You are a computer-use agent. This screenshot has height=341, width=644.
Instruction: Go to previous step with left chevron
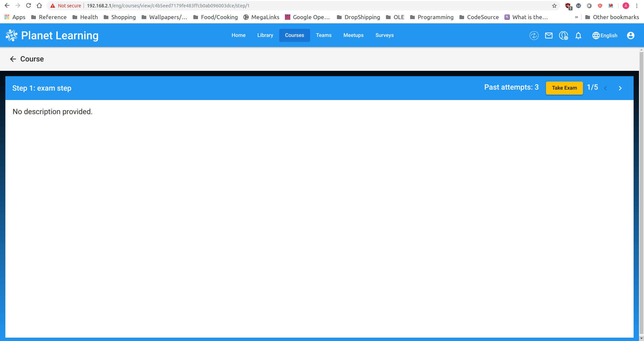coord(605,88)
